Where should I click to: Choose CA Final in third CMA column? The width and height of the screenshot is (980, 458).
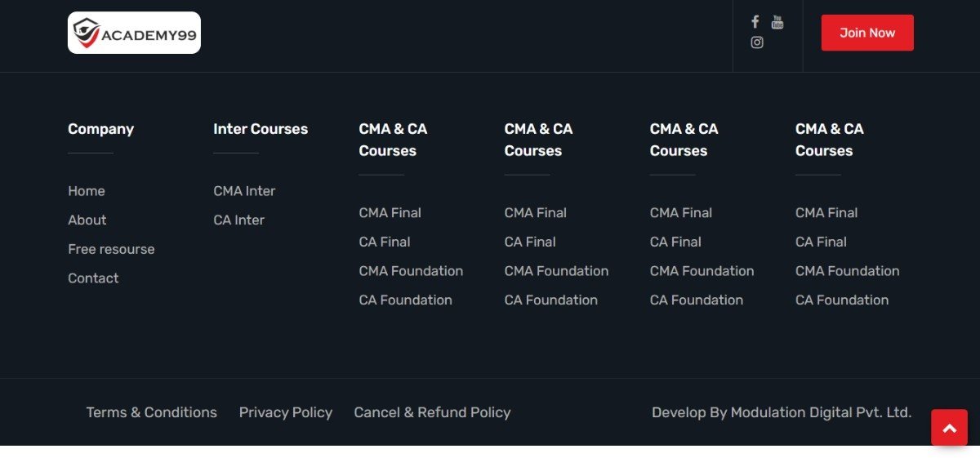tap(675, 242)
